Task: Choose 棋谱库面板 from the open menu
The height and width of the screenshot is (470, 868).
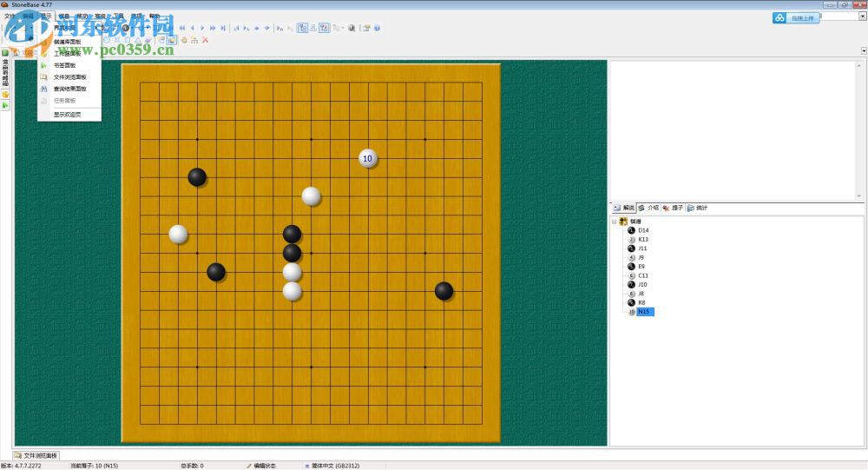Action: click(67, 42)
